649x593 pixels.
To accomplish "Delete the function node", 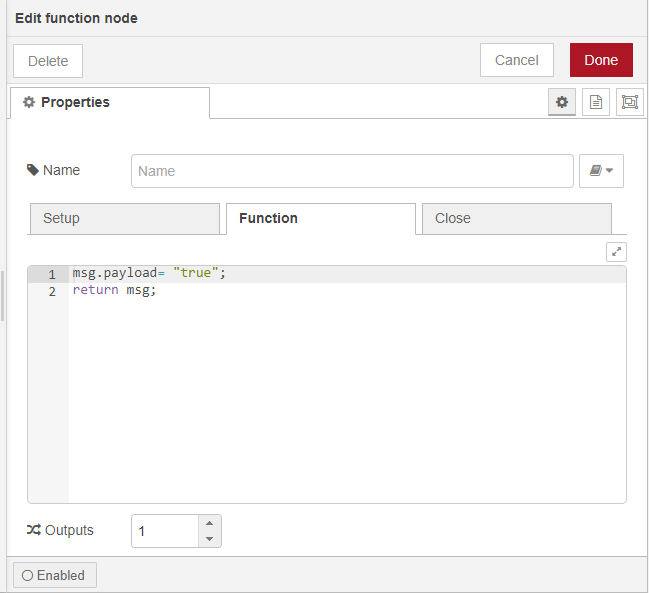I will click(48, 61).
